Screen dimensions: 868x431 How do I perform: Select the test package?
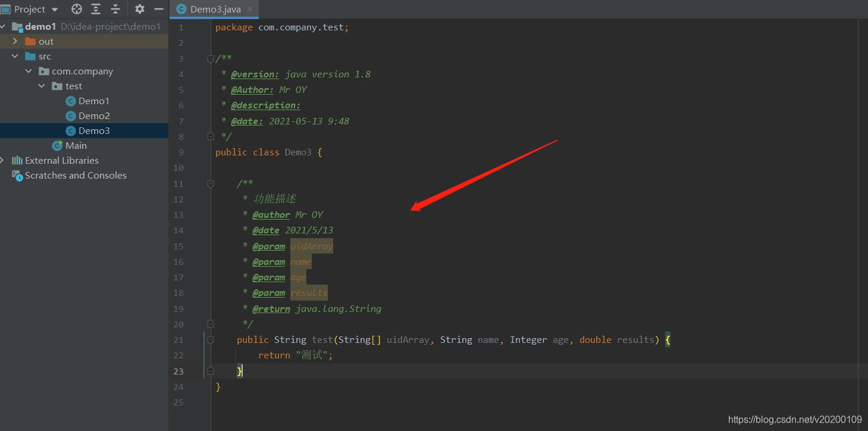pos(74,86)
